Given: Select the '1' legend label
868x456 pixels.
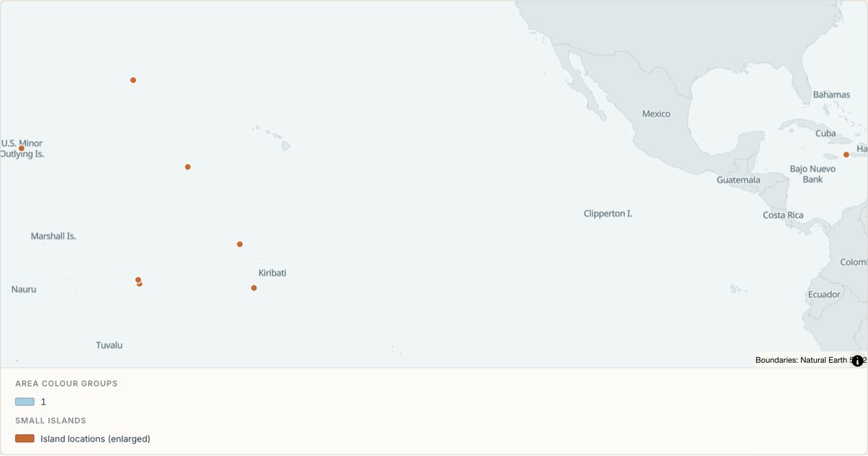Looking at the screenshot, I should tap(43, 402).
